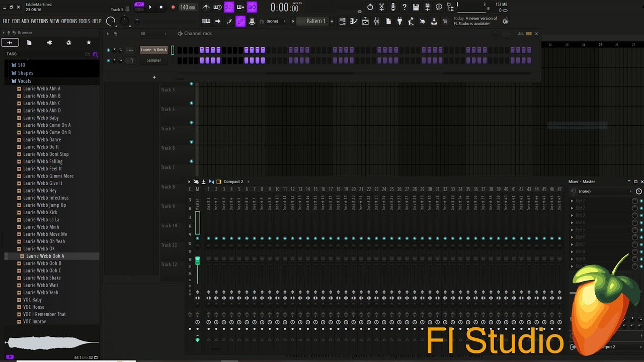Viewport: 644px width, 362px height.
Task: Open the OPTIONS menu
Action: 69,21
